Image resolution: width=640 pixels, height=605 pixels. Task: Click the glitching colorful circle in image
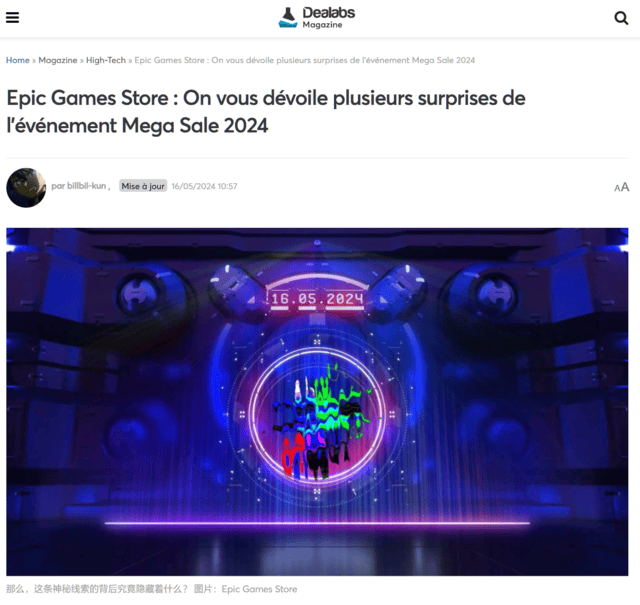317,416
